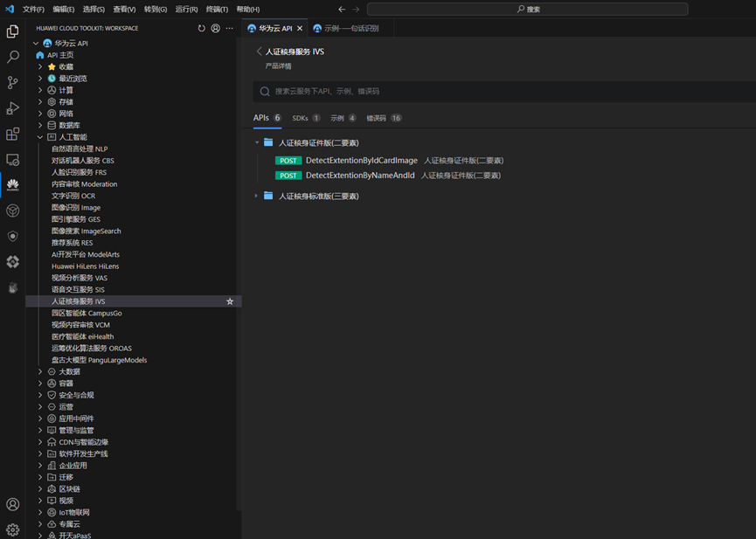
Task: Refresh the Huawei Cloud Toolkit workspace
Action: click(x=202, y=29)
